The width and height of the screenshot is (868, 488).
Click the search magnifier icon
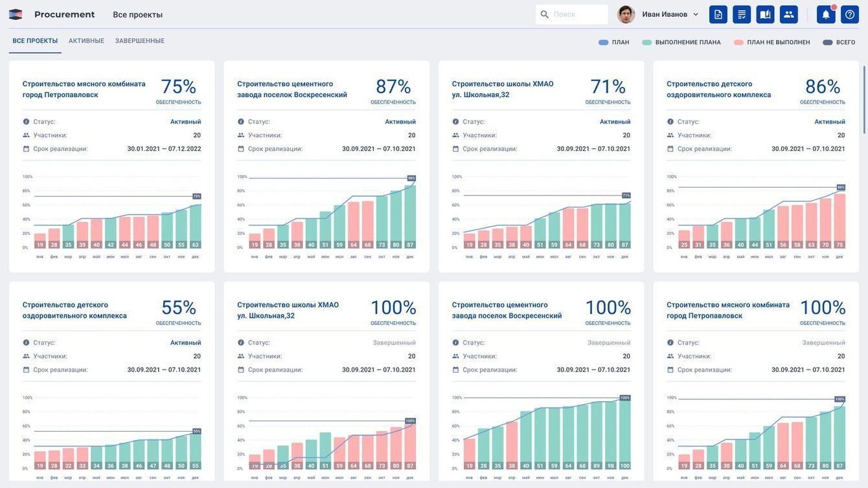[545, 14]
